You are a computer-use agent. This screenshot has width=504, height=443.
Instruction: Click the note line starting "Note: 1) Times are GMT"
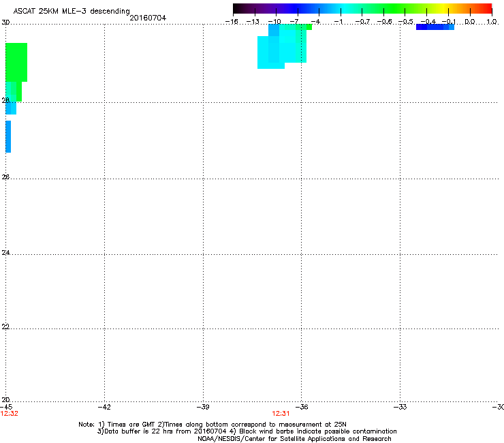[212, 425]
